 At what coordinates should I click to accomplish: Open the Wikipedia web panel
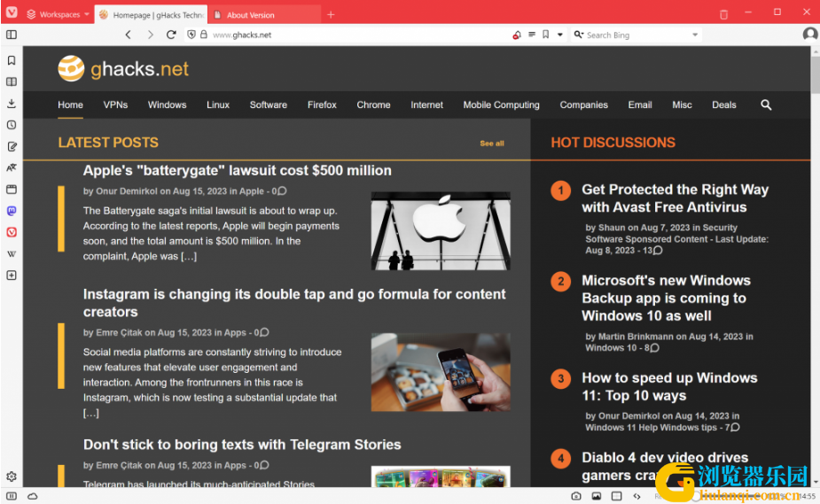(12, 254)
